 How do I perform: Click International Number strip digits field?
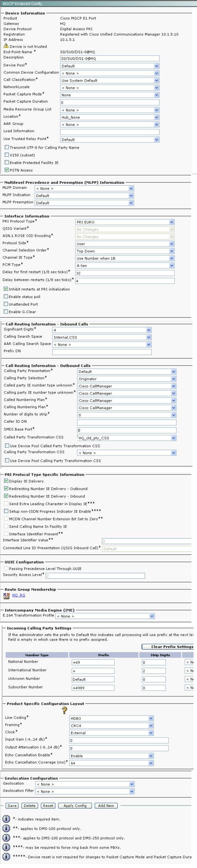tap(154, 671)
